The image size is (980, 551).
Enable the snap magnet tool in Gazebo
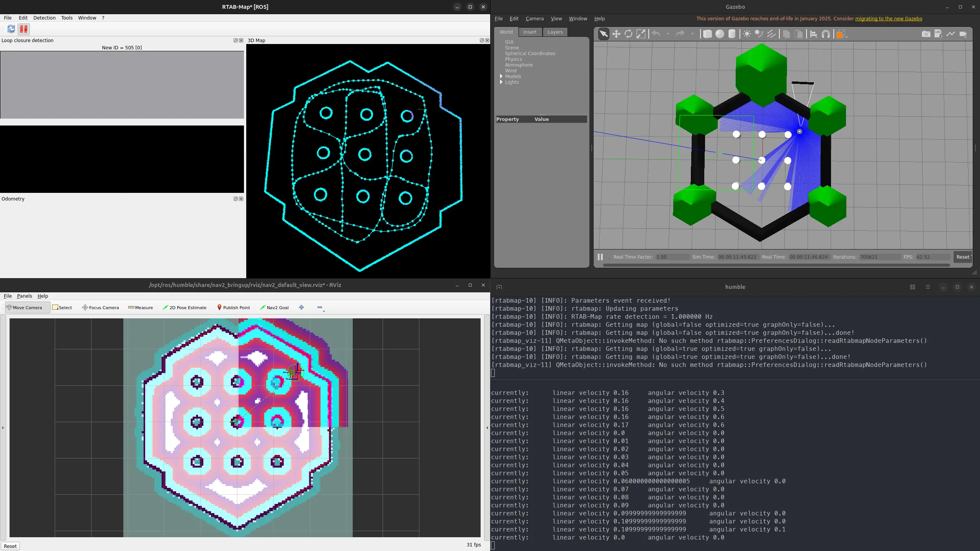pyautogui.click(x=826, y=34)
